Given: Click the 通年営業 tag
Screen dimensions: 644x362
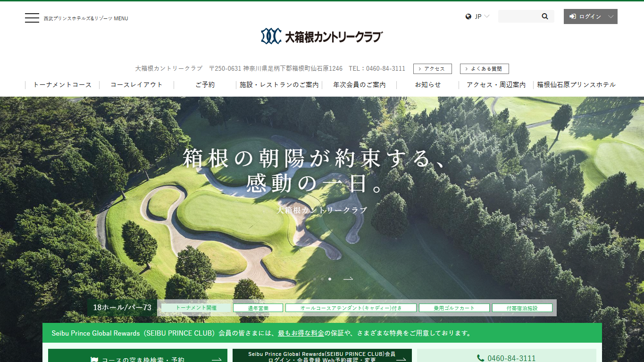Looking at the screenshot, I should pyautogui.click(x=258, y=308).
